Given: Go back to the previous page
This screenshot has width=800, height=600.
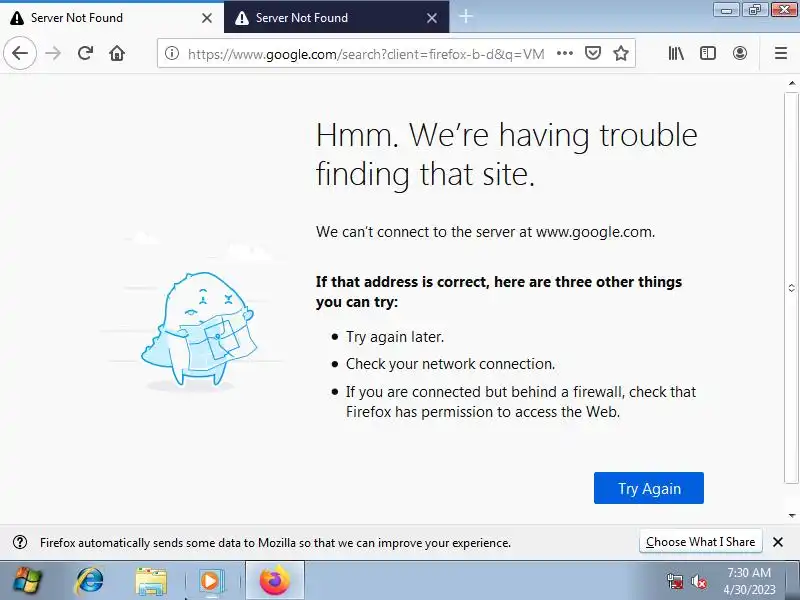Looking at the screenshot, I should point(20,53).
